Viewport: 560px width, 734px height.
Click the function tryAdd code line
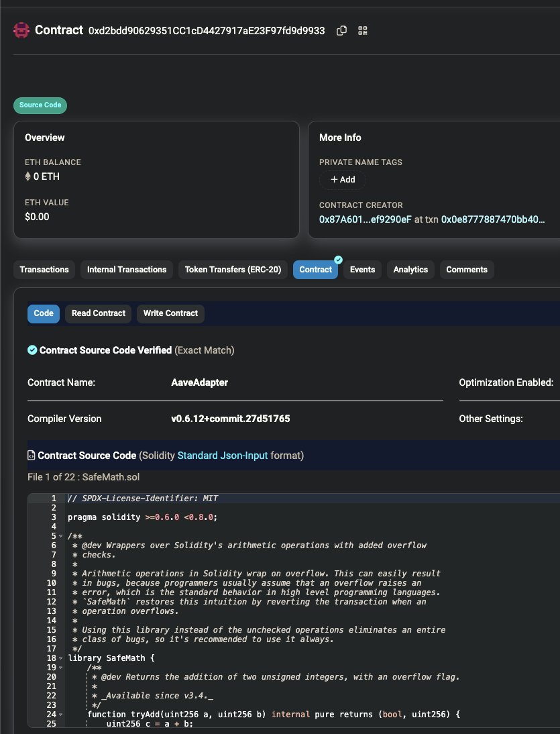(x=274, y=715)
